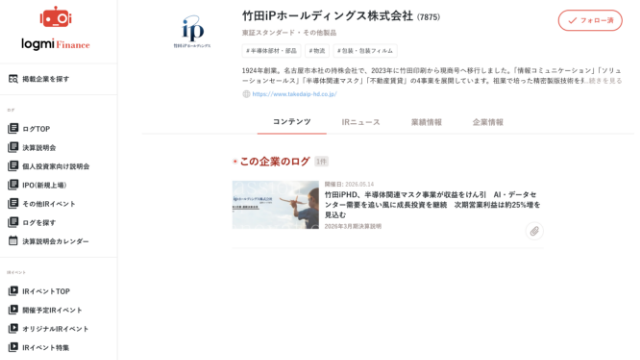Screen dimensions: 640x360
Task: Click the globe icon beside the website URL
Action: pos(246,94)
